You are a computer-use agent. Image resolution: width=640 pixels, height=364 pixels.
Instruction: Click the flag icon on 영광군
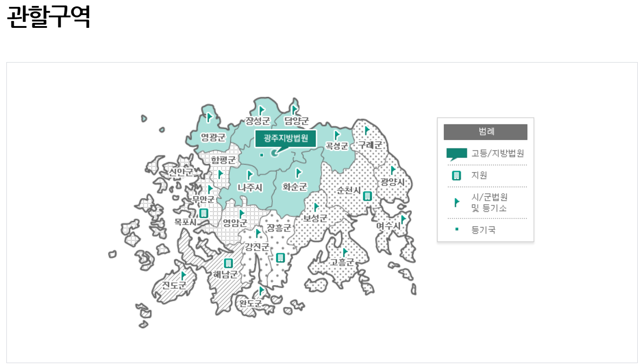(209, 117)
